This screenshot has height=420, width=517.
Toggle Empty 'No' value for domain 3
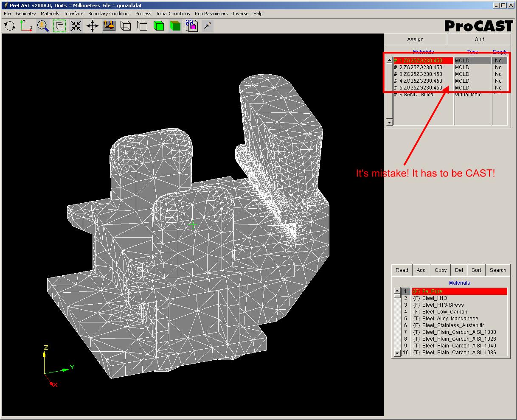point(500,74)
